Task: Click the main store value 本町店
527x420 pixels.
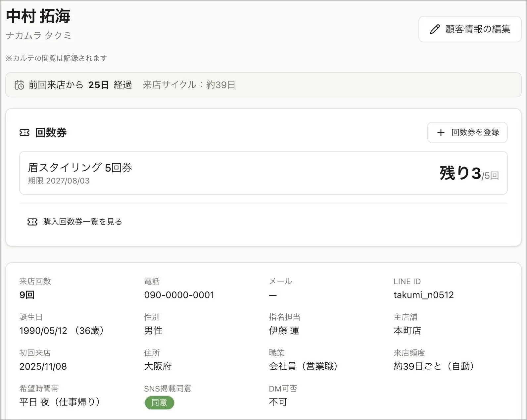Action: pos(407,331)
